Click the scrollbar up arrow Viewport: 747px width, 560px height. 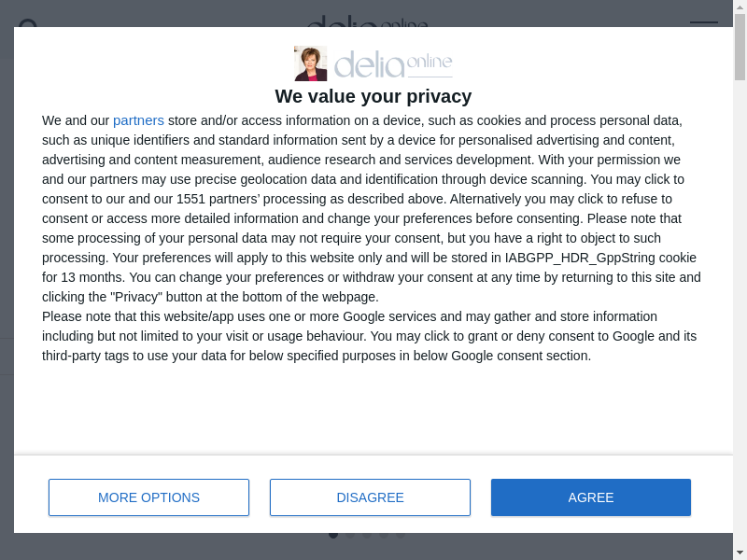tap(740, 7)
